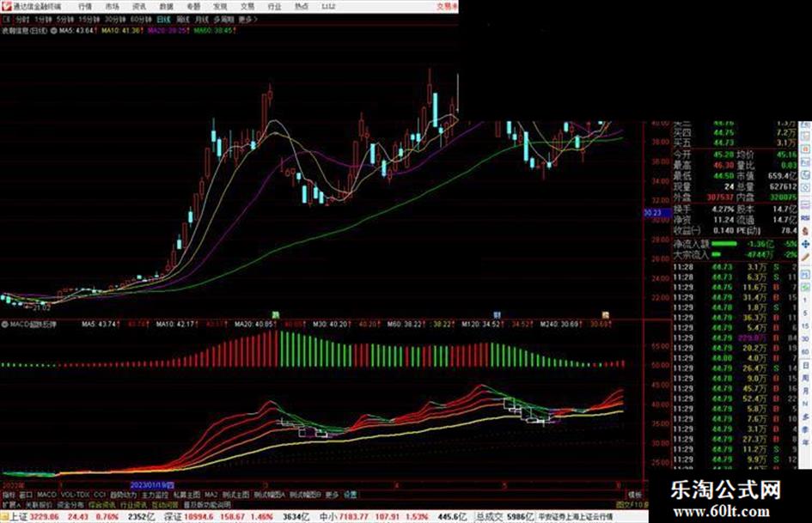Select the MA2 indicator tab

(x=211, y=495)
